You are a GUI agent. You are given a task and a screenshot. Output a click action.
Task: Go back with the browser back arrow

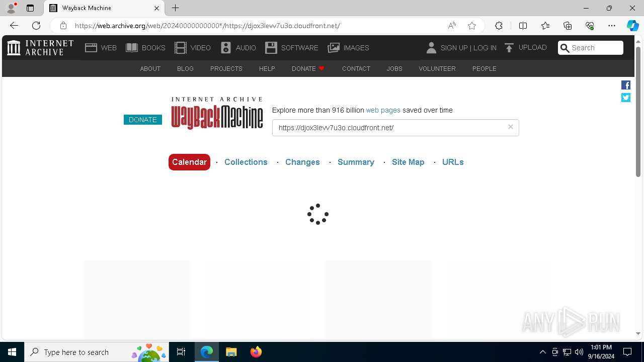[14, 26]
